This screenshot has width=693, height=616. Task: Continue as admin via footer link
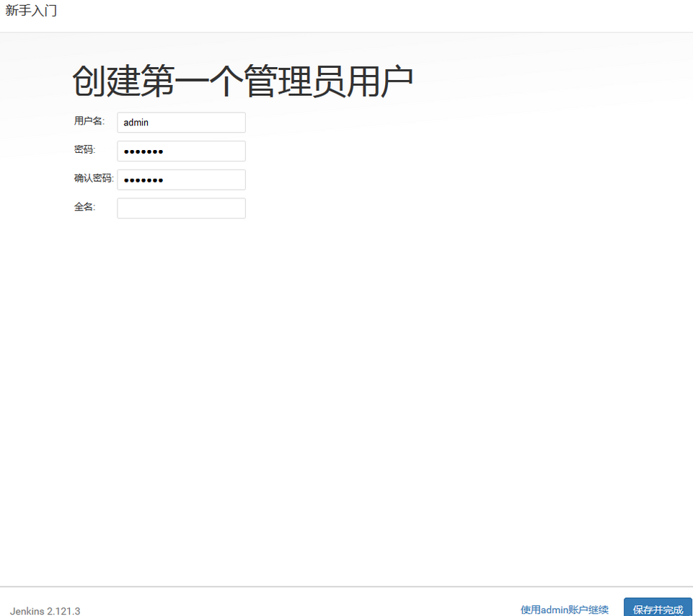[x=562, y=608]
